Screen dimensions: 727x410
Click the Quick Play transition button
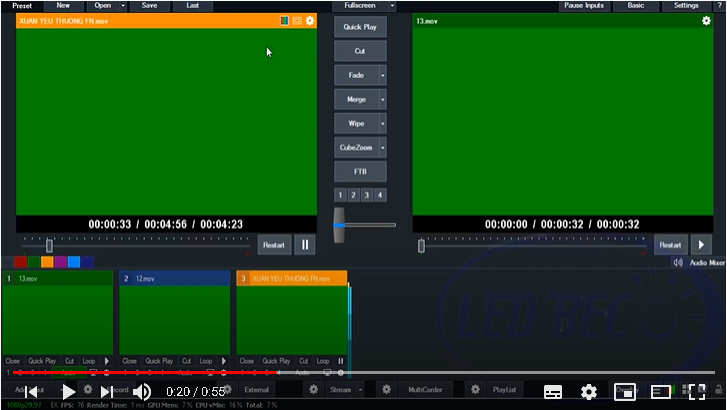click(360, 27)
